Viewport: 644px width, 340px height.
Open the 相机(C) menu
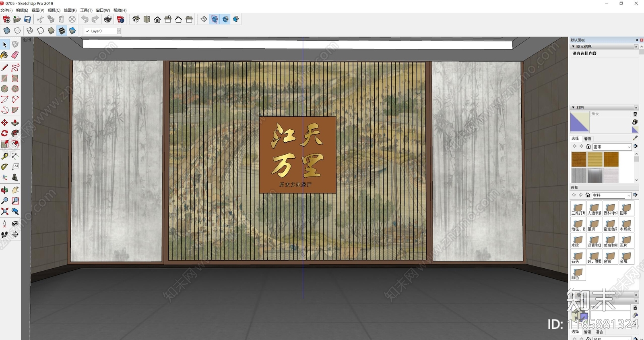tap(54, 10)
